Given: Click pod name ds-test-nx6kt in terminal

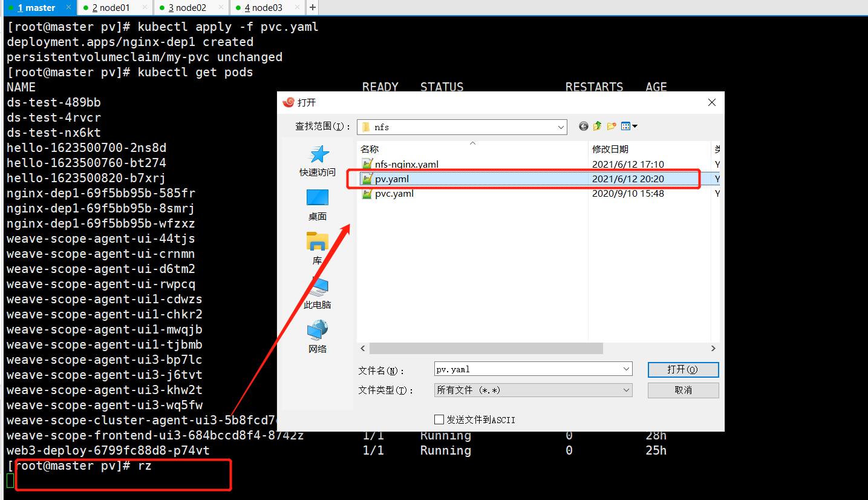Looking at the screenshot, I should (x=54, y=133).
